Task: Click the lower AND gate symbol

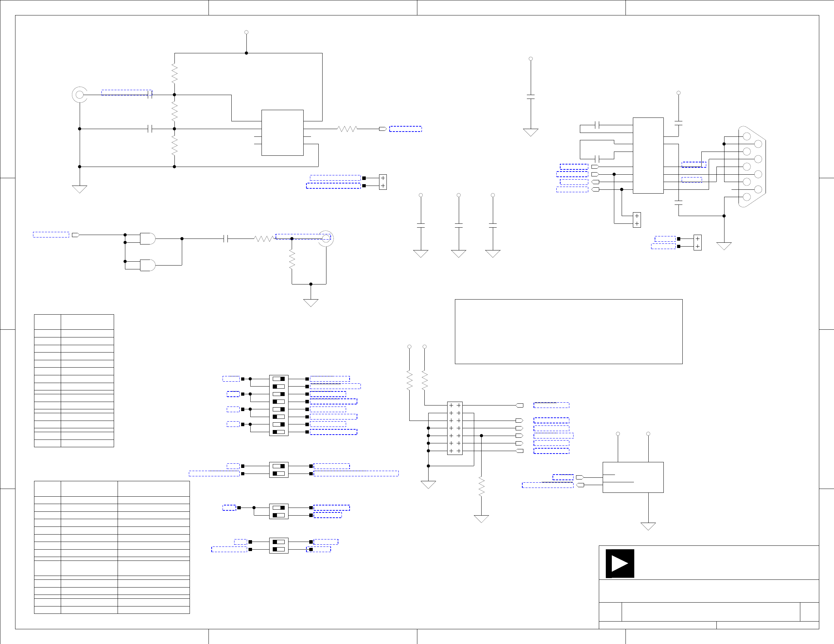Action: click(148, 265)
